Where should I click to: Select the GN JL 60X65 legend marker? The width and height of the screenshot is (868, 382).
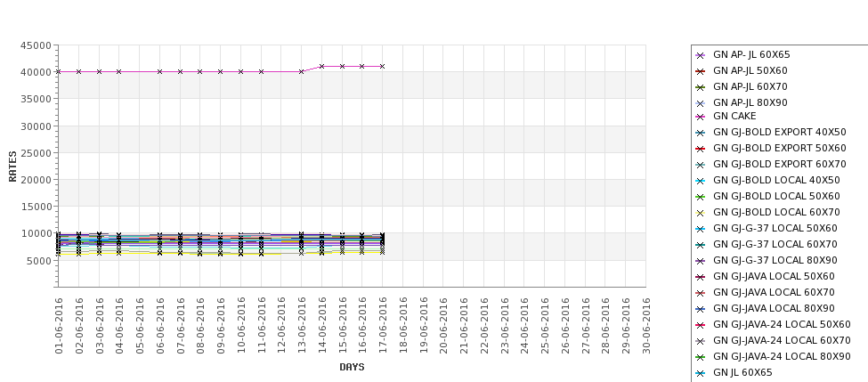(x=700, y=373)
